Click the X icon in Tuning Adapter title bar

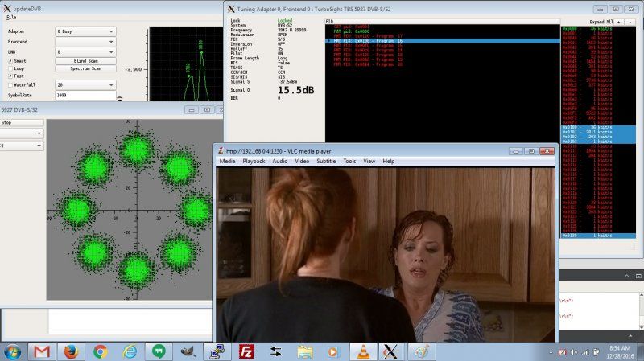coord(231,9)
